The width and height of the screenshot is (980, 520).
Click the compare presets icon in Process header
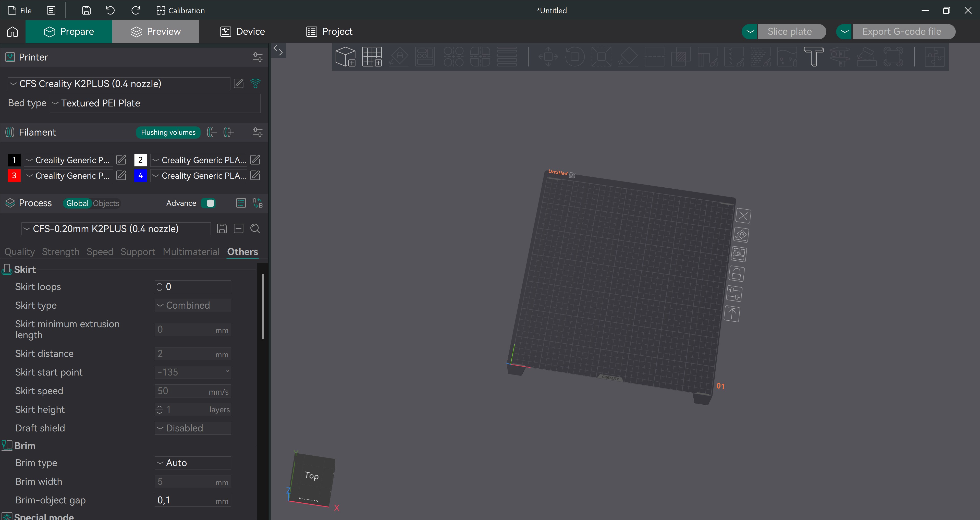[x=258, y=203]
